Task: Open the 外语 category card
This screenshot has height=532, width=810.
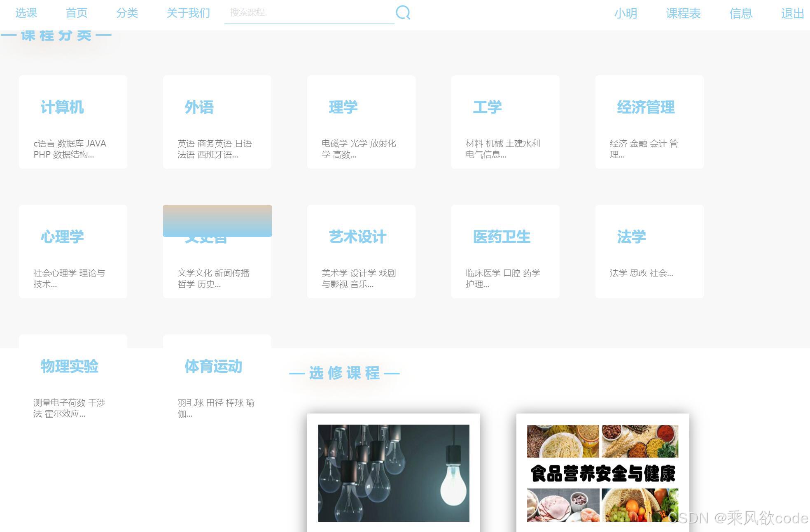Action: pyautogui.click(x=217, y=121)
